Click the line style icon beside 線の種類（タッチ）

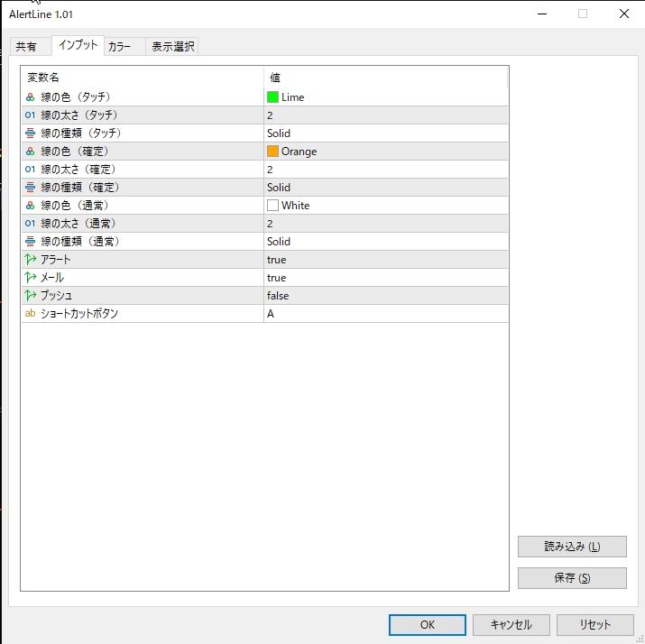tap(30, 133)
